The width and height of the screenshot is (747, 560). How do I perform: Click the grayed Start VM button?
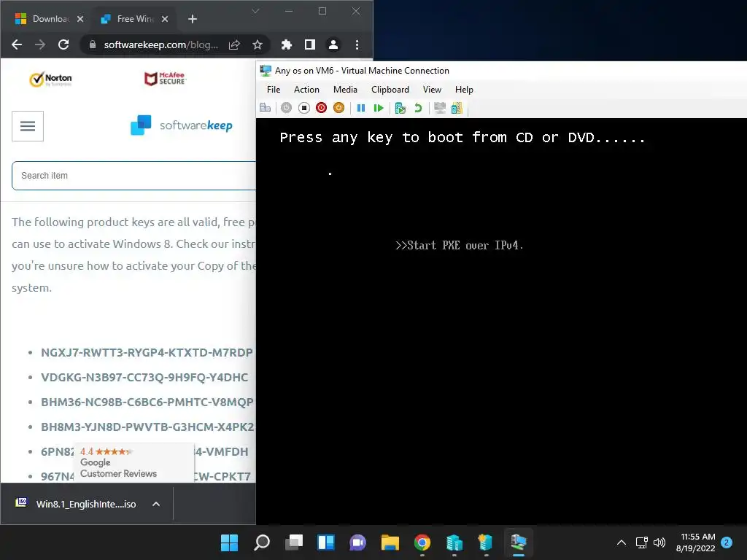(x=286, y=108)
